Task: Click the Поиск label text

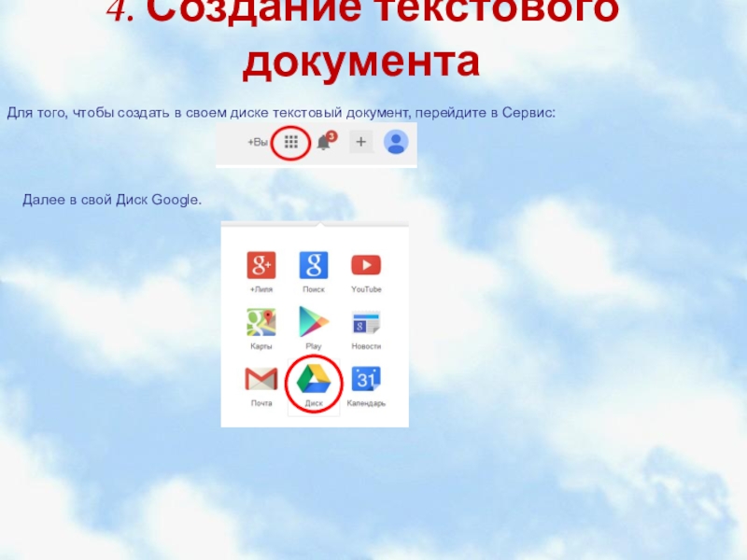Action: pyautogui.click(x=314, y=289)
